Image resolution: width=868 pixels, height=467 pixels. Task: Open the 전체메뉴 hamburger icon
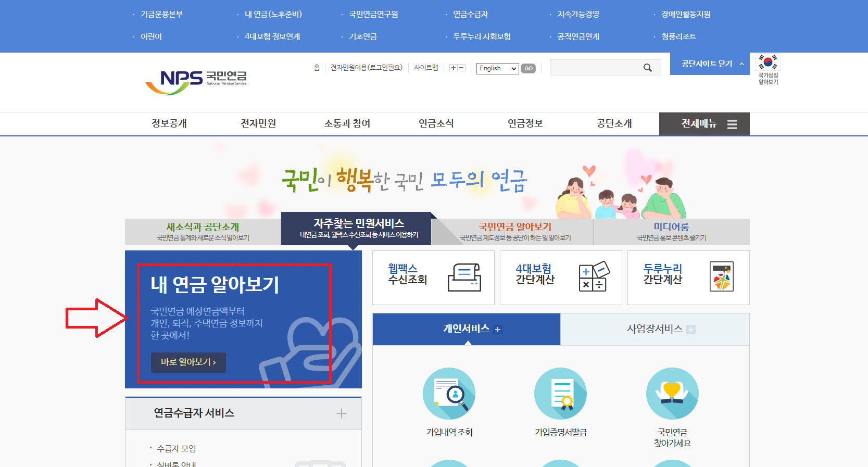click(x=732, y=124)
